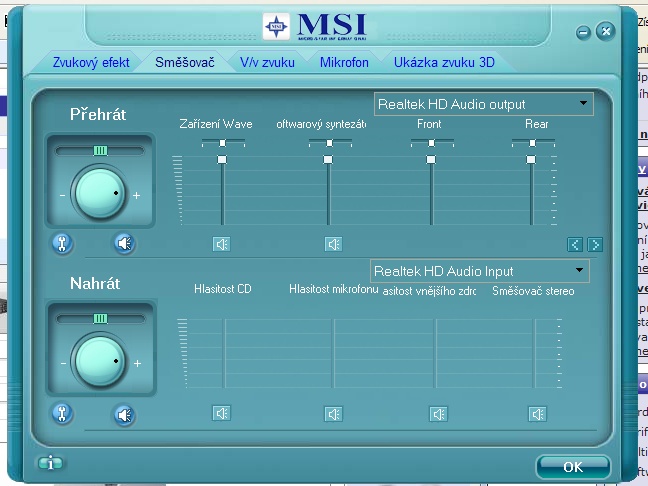Minimize the MSI audio manager window
The width and height of the screenshot is (648, 486).
(583, 32)
